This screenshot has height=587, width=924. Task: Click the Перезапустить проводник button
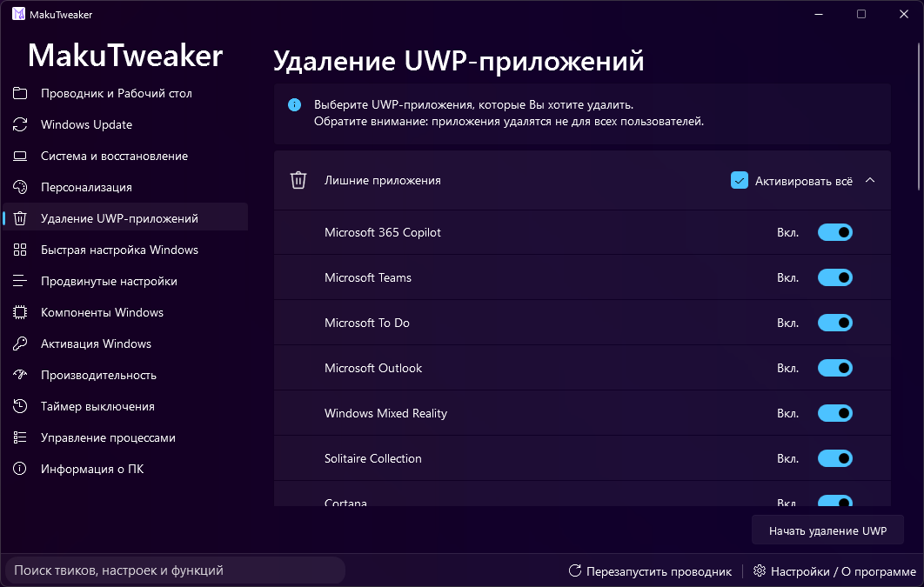pos(650,570)
